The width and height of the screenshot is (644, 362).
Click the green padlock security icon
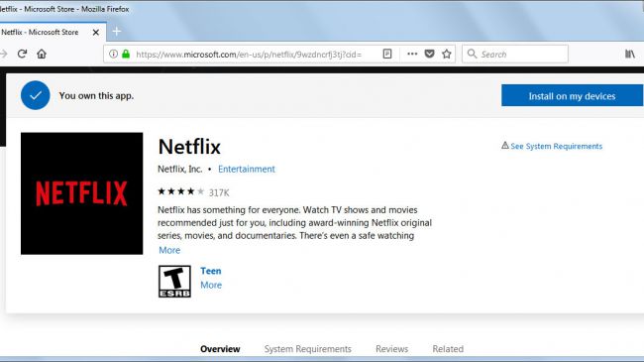(126, 54)
